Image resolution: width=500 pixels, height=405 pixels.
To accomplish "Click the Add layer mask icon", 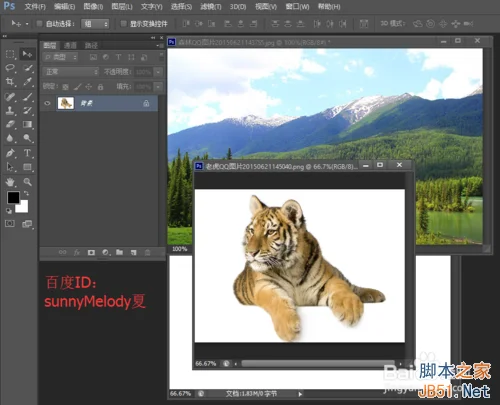I will (x=91, y=253).
